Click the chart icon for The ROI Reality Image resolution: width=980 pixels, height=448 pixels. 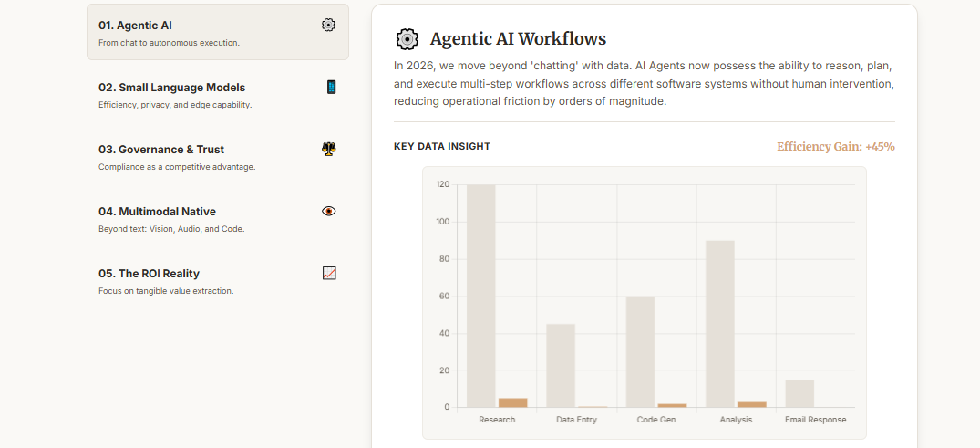click(329, 273)
